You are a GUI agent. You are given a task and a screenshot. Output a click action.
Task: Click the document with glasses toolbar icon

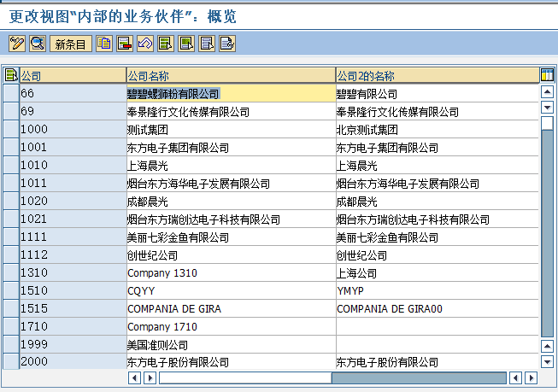pyautogui.click(x=227, y=44)
